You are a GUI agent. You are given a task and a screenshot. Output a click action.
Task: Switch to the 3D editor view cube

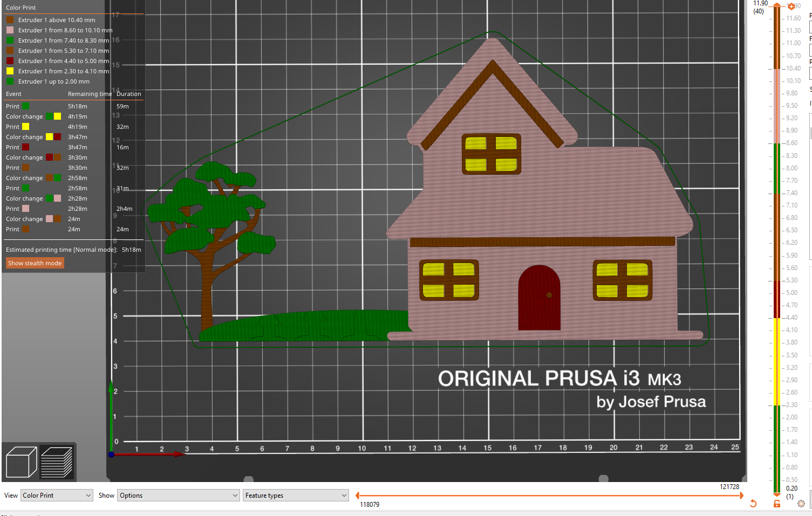tap(21, 462)
